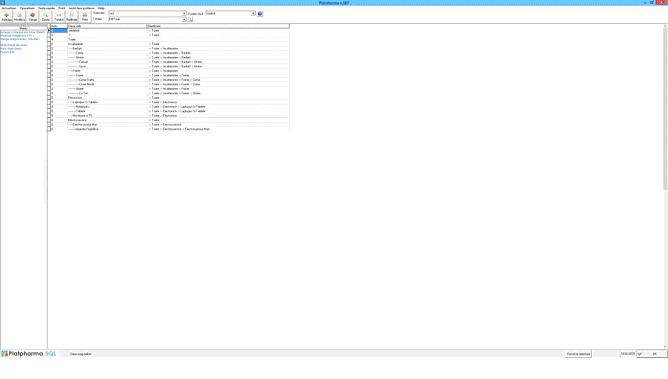Expand the right-hand combo box arrow
Viewport: 668px width, 379px height.
253,14
